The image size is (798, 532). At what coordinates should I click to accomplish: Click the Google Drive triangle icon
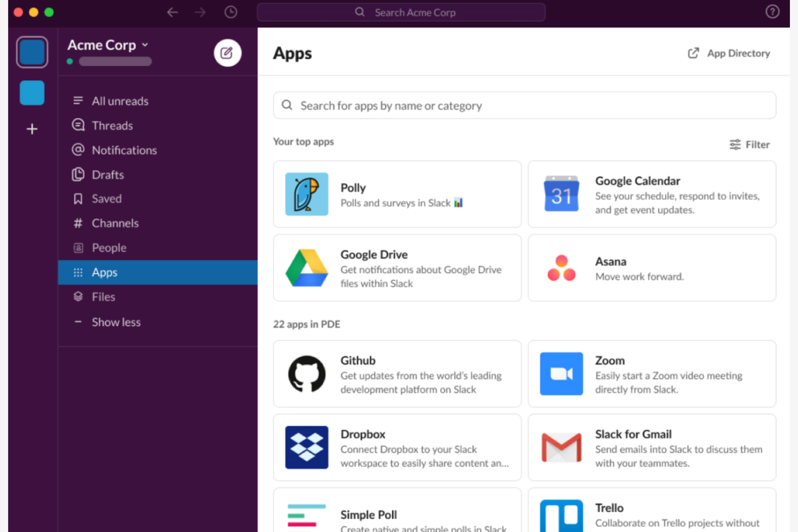[x=307, y=268]
